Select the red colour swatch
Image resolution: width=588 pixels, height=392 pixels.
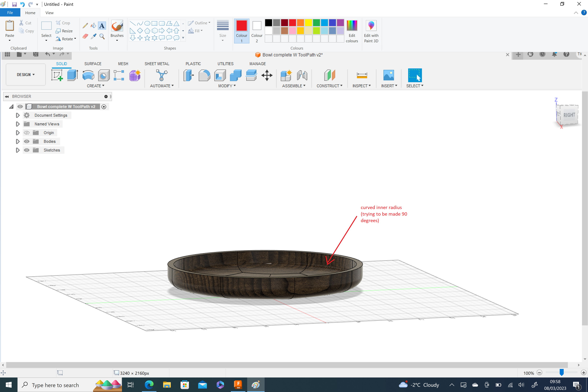coord(293,22)
